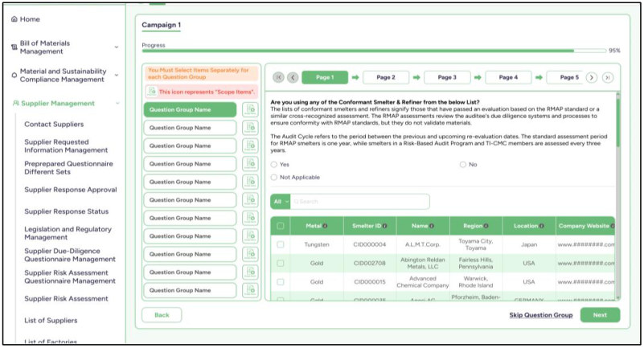This screenshot has width=644, height=348.
Task: Go to first page arrow icon
Action: point(278,77)
